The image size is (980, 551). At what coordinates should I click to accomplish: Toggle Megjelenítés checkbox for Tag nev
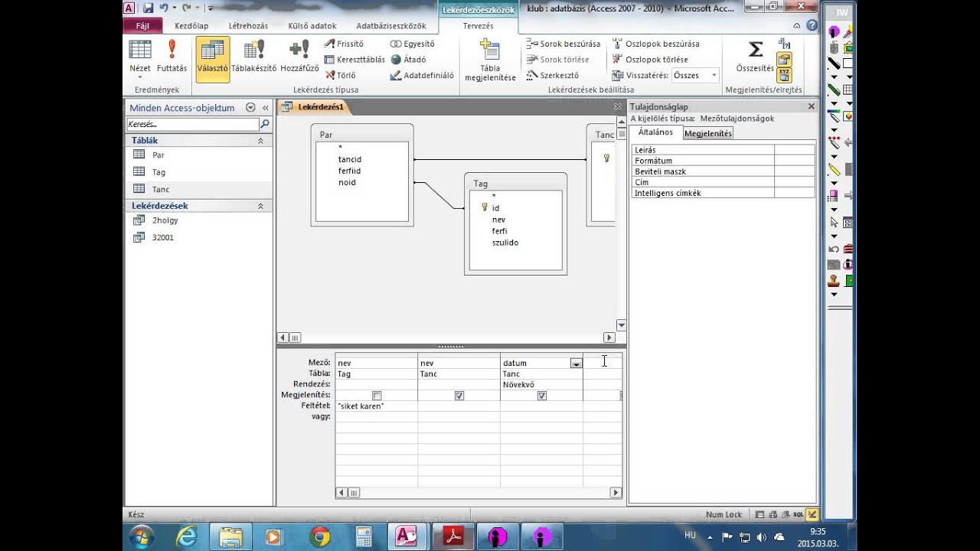click(377, 396)
